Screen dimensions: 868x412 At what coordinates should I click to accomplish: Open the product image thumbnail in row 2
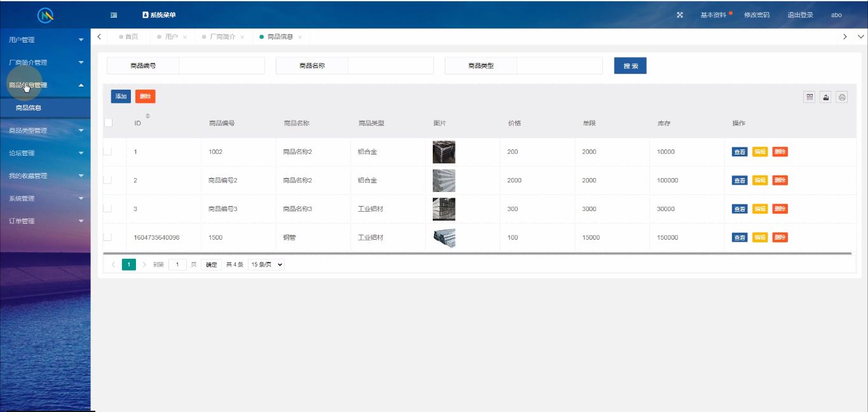coord(444,181)
